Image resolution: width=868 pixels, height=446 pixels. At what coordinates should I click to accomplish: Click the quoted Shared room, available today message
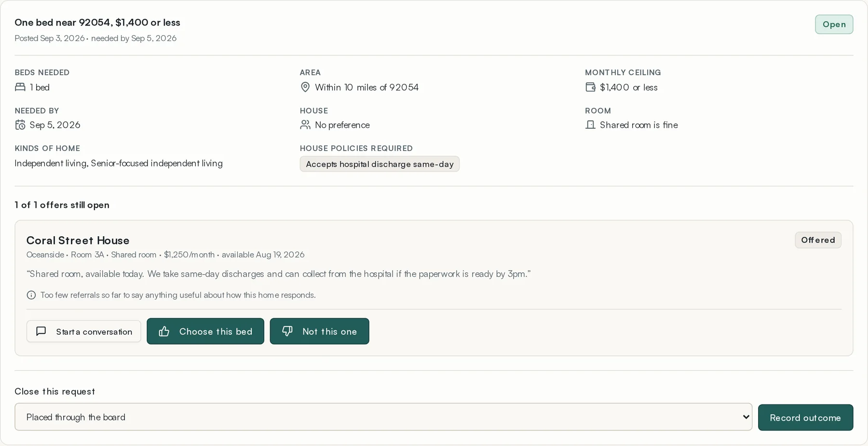point(279,274)
